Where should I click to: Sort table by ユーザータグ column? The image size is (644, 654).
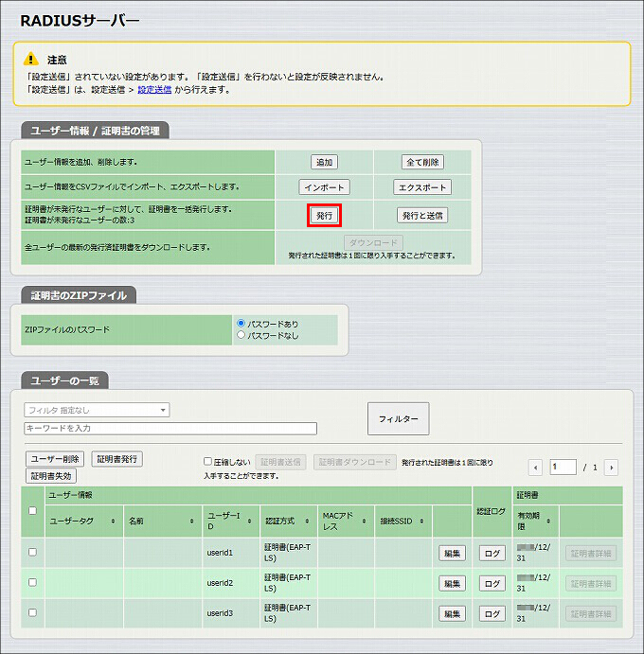tap(113, 521)
